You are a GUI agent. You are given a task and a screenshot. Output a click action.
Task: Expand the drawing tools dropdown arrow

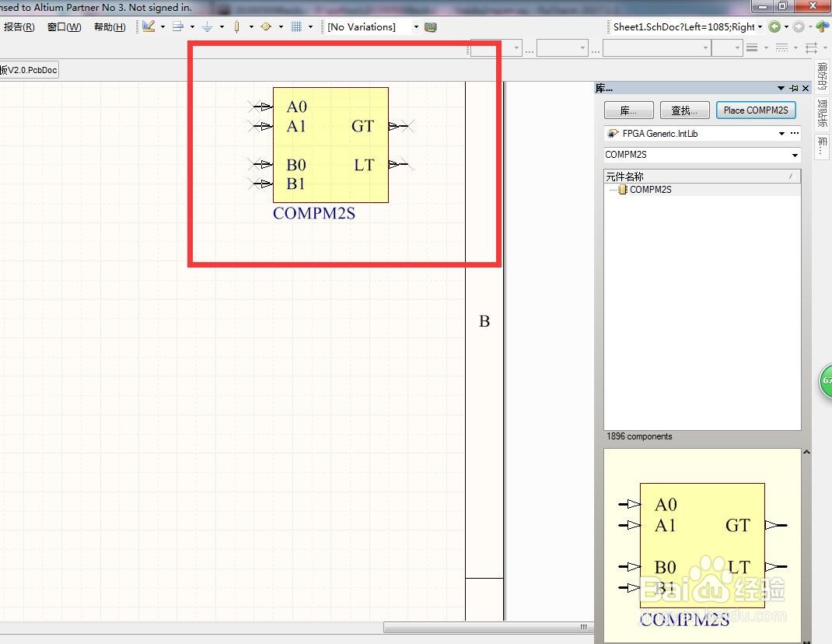click(x=163, y=26)
